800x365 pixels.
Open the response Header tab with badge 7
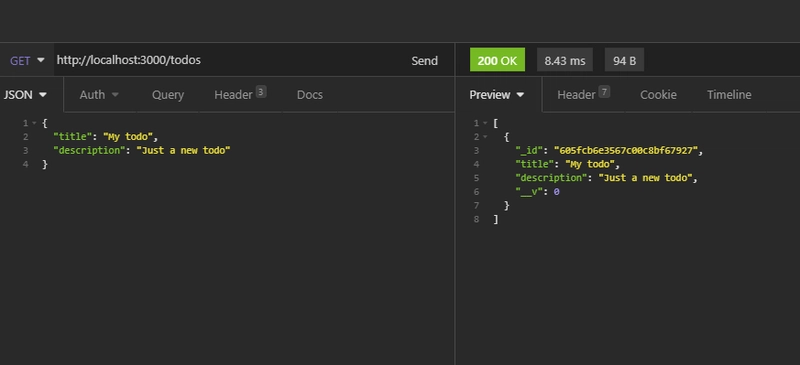click(583, 94)
